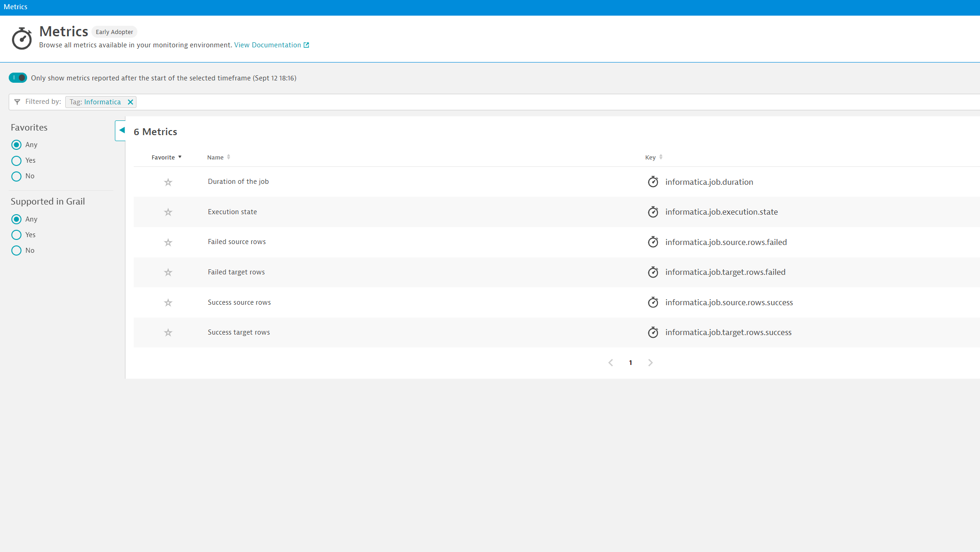The width and height of the screenshot is (980, 552).
Task: Open the View Documentation link
Action: [x=268, y=45]
